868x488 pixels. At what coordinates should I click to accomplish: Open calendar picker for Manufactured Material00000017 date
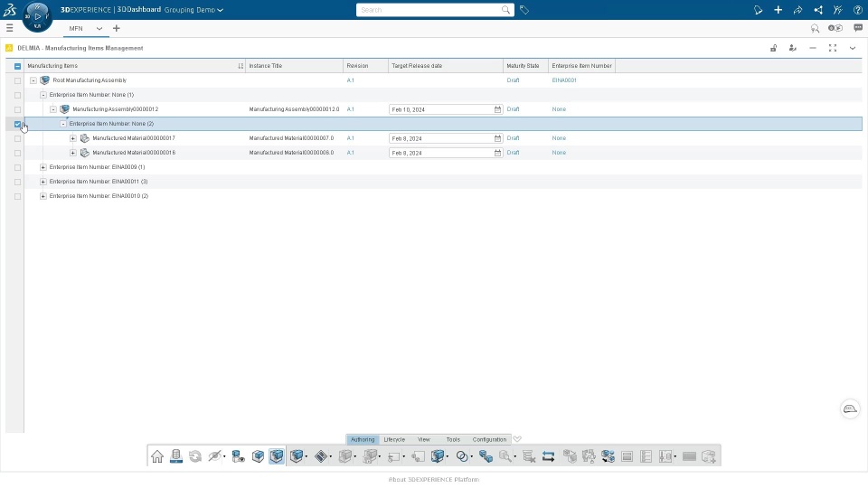point(497,138)
